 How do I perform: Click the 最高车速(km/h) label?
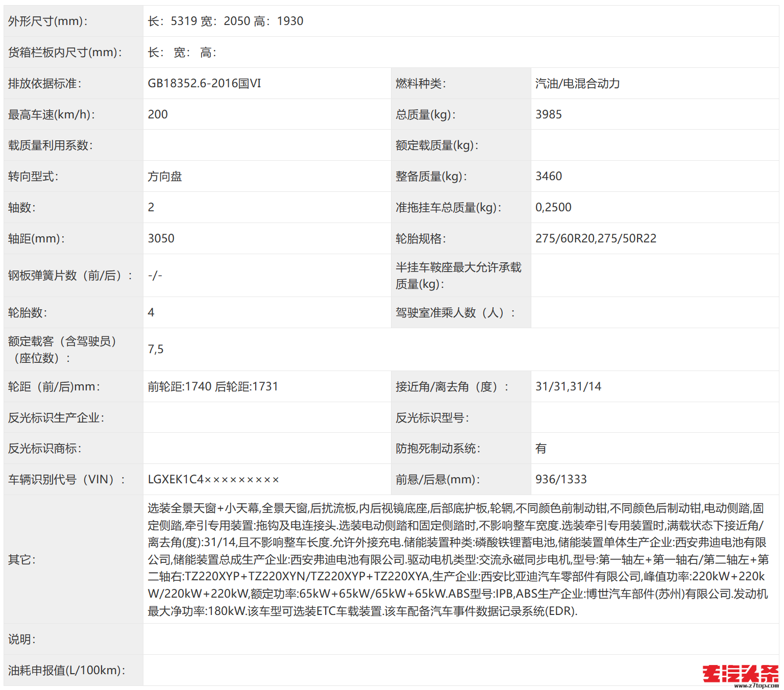tap(52, 114)
